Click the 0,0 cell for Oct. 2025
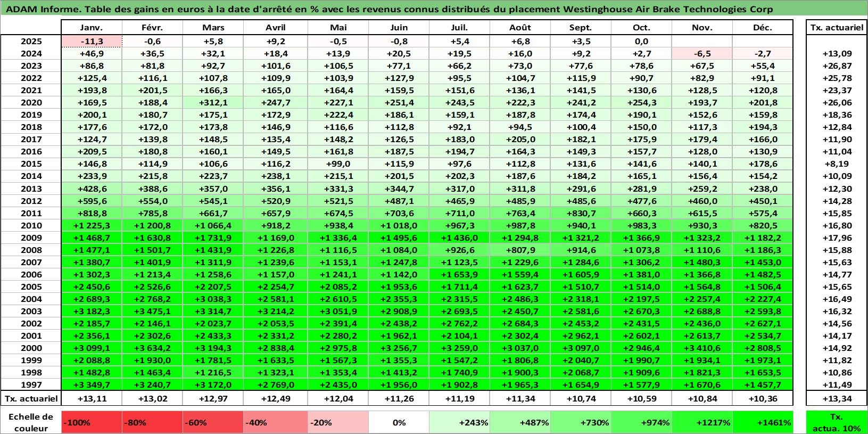Viewport: 868px width, 434px height. tap(641, 42)
